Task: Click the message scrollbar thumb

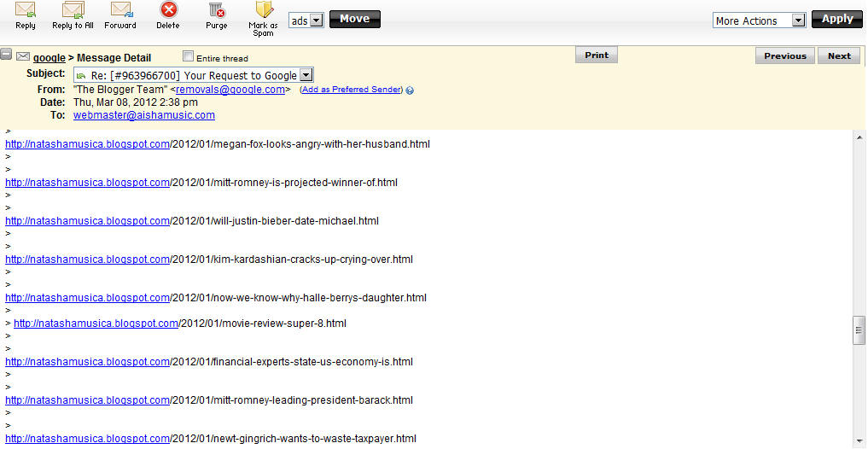Action: point(859,330)
